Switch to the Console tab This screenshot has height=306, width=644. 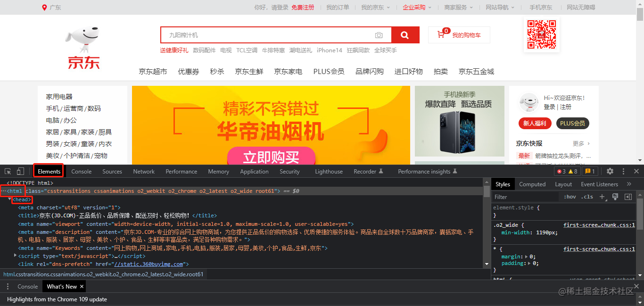coord(82,171)
